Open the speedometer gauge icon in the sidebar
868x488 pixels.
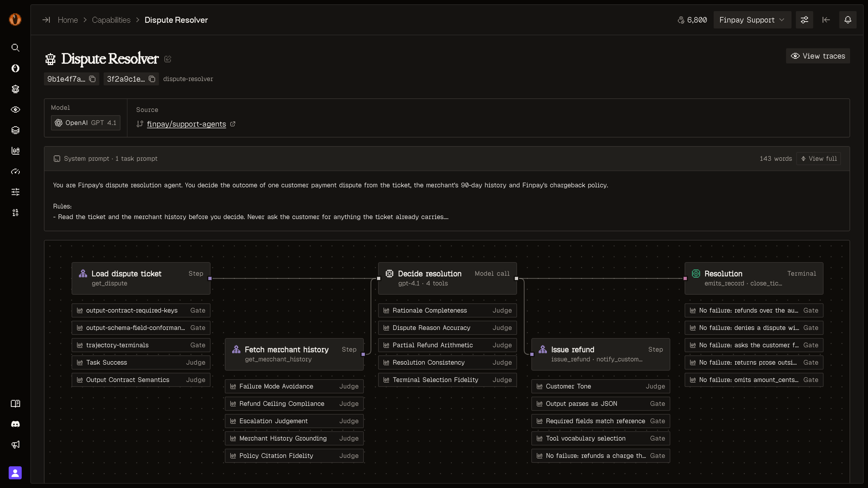click(x=15, y=171)
